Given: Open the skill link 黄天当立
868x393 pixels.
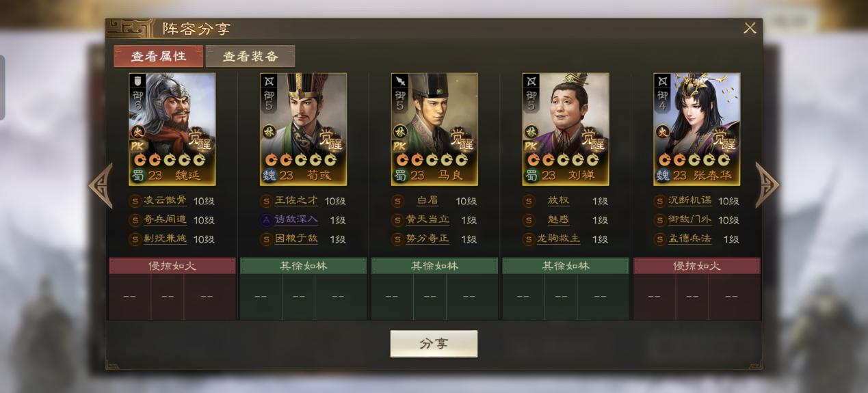Looking at the screenshot, I should click(x=428, y=220).
